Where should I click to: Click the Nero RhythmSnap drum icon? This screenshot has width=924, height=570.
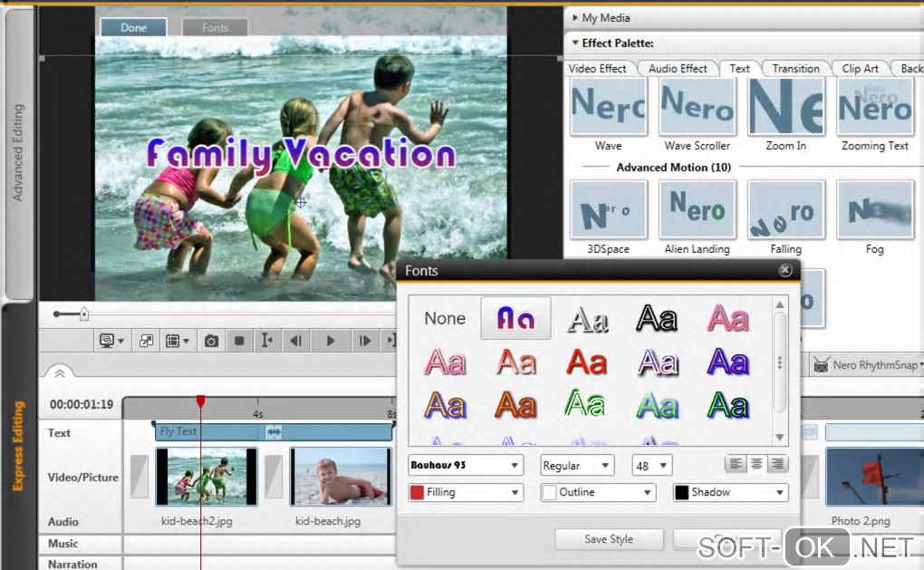click(821, 365)
